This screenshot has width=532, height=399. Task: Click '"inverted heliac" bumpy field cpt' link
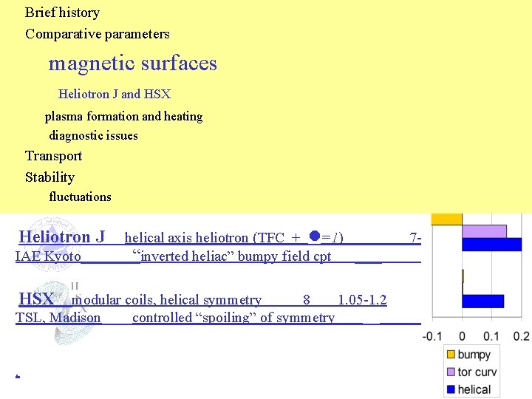tap(232, 256)
